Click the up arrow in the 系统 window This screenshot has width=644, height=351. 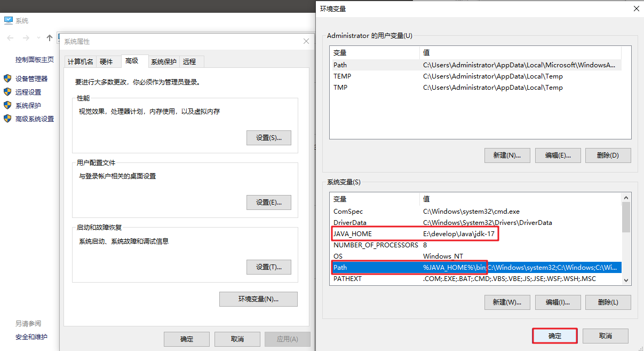[50, 38]
